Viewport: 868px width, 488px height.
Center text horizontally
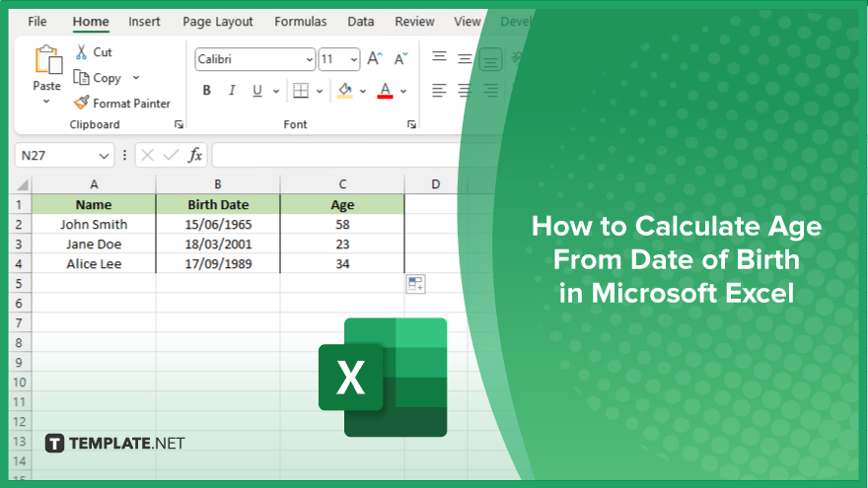pos(465,90)
